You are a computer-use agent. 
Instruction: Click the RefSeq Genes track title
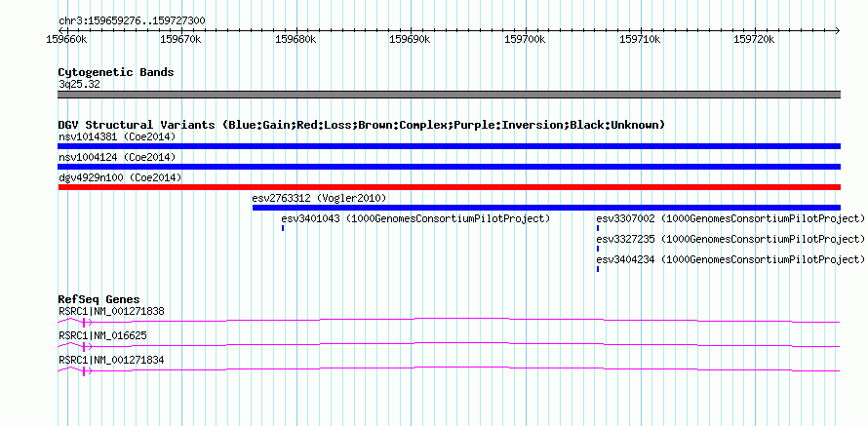(99, 299)
